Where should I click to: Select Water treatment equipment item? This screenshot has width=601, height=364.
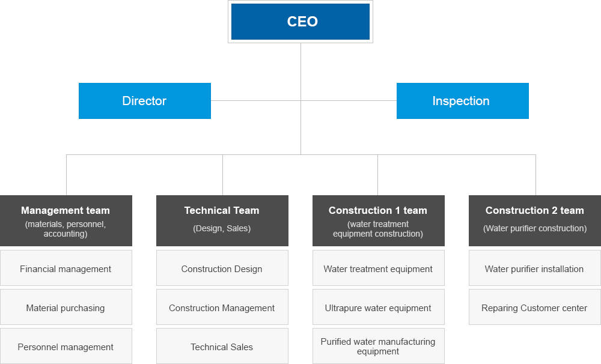click(x=379, y=268)
